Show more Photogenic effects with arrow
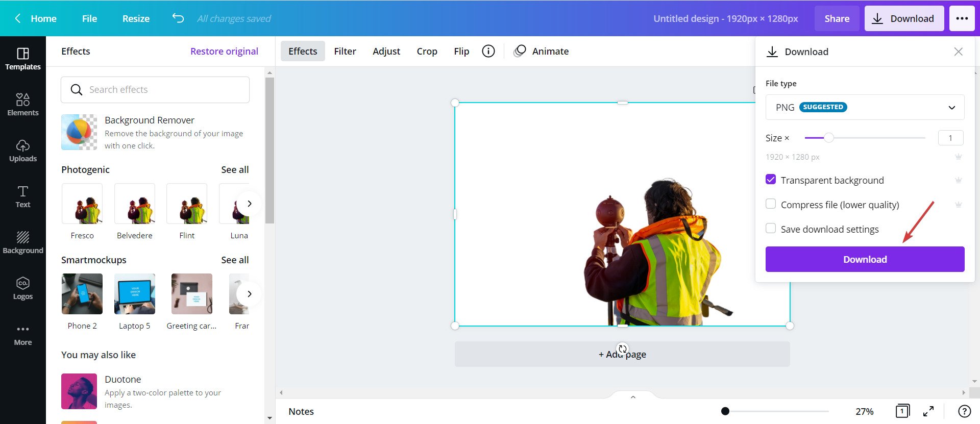The image size is (980, 424). tap(249, 204)
